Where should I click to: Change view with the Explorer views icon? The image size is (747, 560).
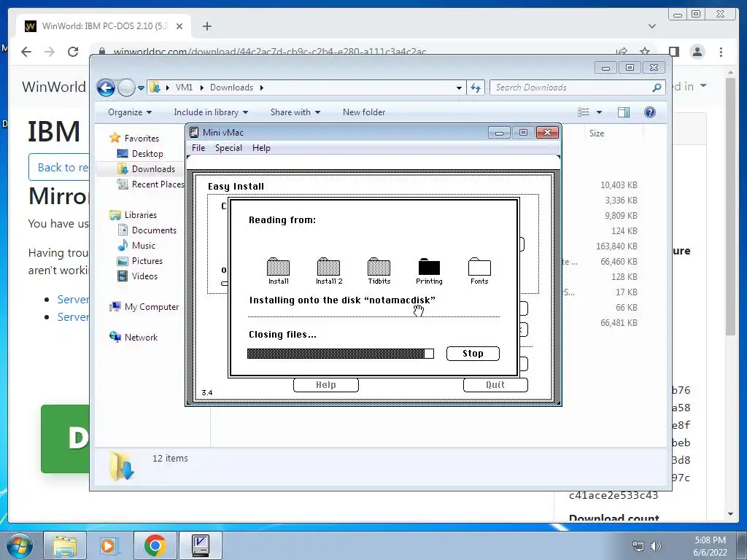[x=583, y=112]
